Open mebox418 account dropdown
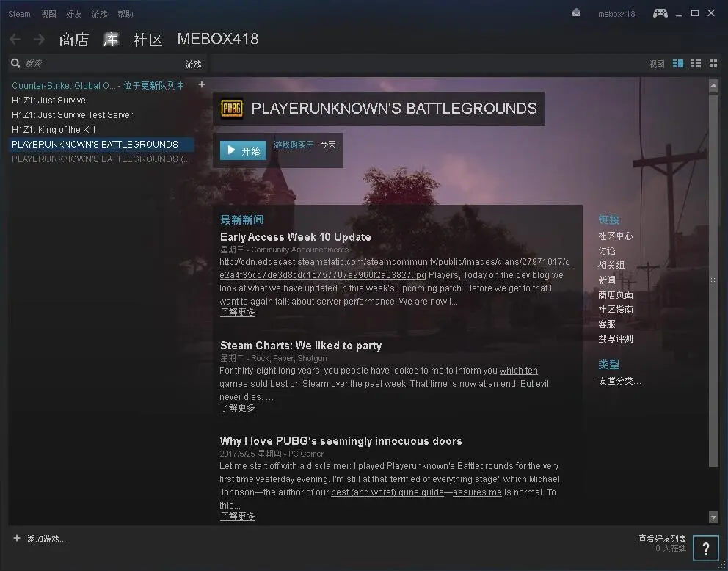 coord(616,14)
